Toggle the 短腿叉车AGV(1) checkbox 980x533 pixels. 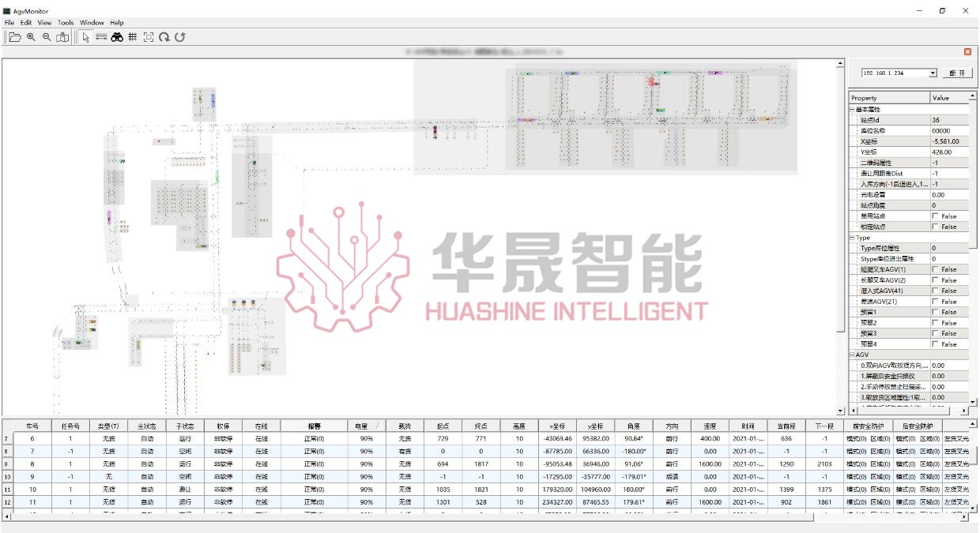936,269
